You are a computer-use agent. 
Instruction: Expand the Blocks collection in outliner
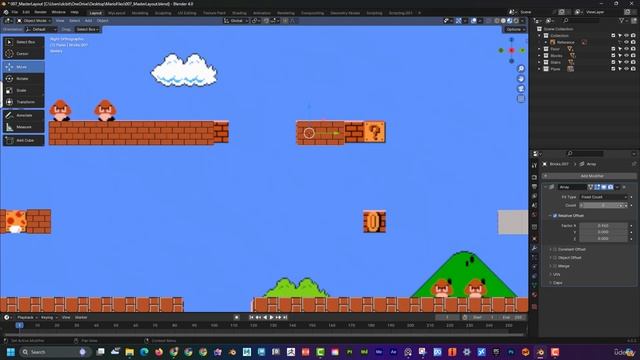click(x=540, y=56)
